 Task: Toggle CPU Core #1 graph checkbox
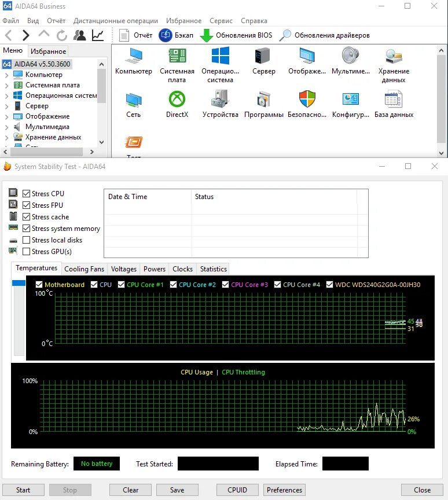click(x=121, y=285)
